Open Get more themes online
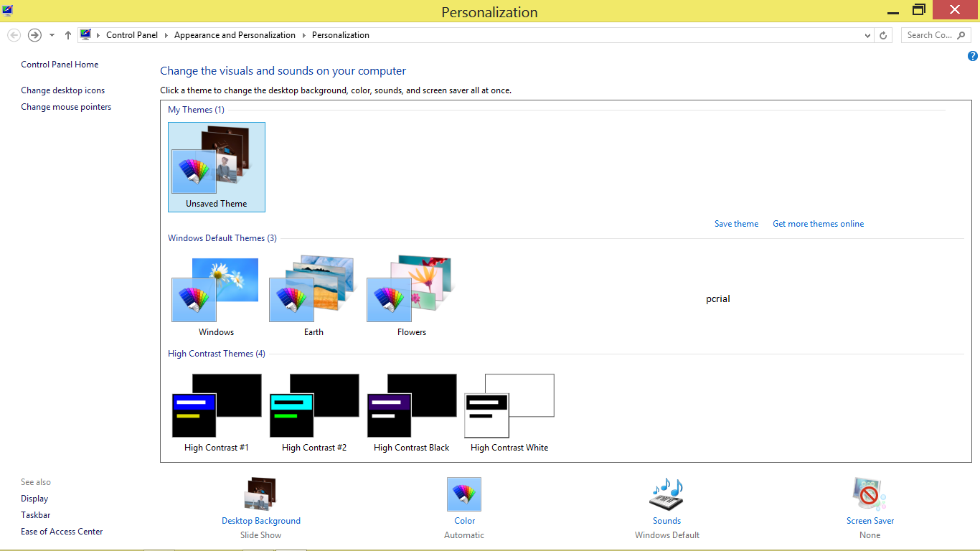 coord(818,223)
